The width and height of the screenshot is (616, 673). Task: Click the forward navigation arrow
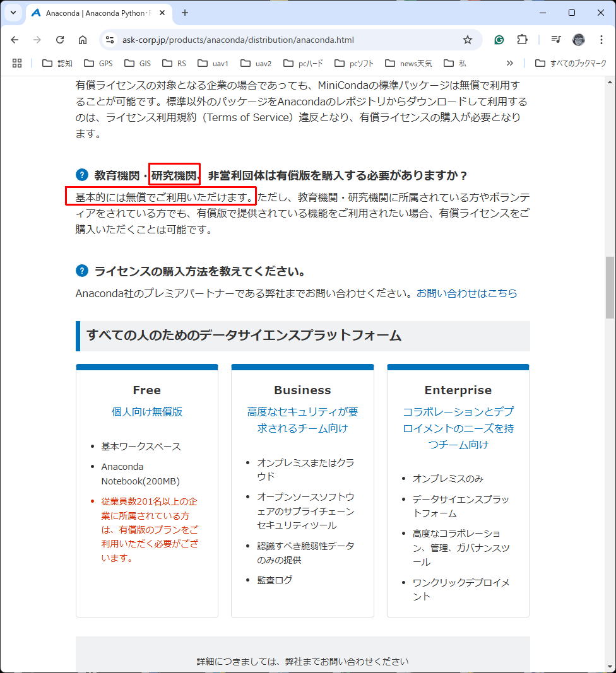click(x=37, y=40)
